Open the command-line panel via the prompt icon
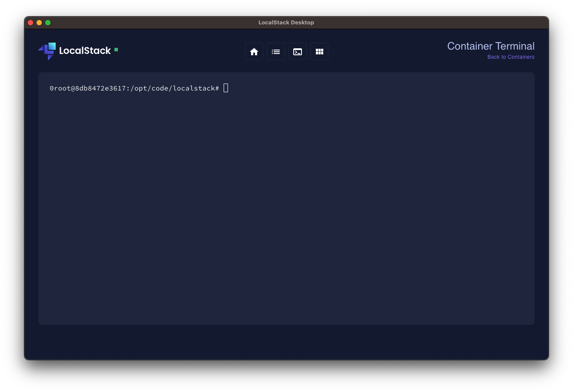Screen dimensions: 573x392 (x=297, y=51)
